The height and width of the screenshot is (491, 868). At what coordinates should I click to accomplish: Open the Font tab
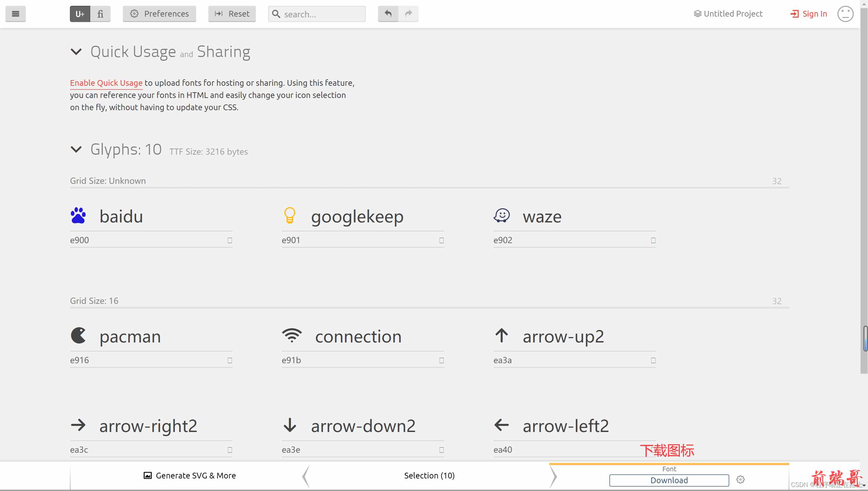pos(669,469)
